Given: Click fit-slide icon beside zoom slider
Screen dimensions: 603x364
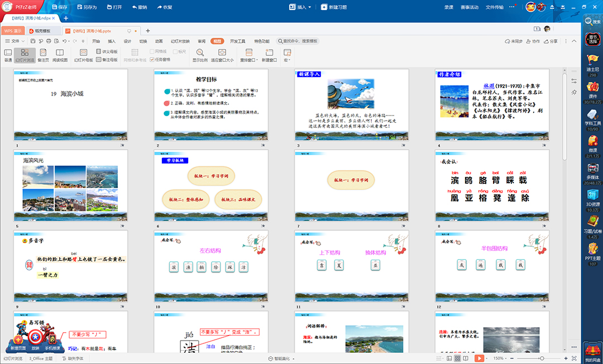Looking at the screenshot, I should [x=574, y=358].
